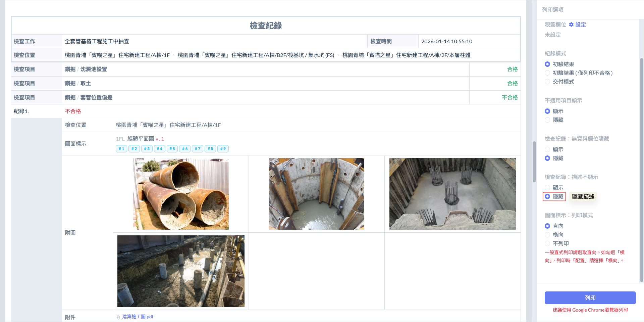Open the rusty steel casing pipes photo
Screen dimensions: 644x322
(x=181, y=194)
